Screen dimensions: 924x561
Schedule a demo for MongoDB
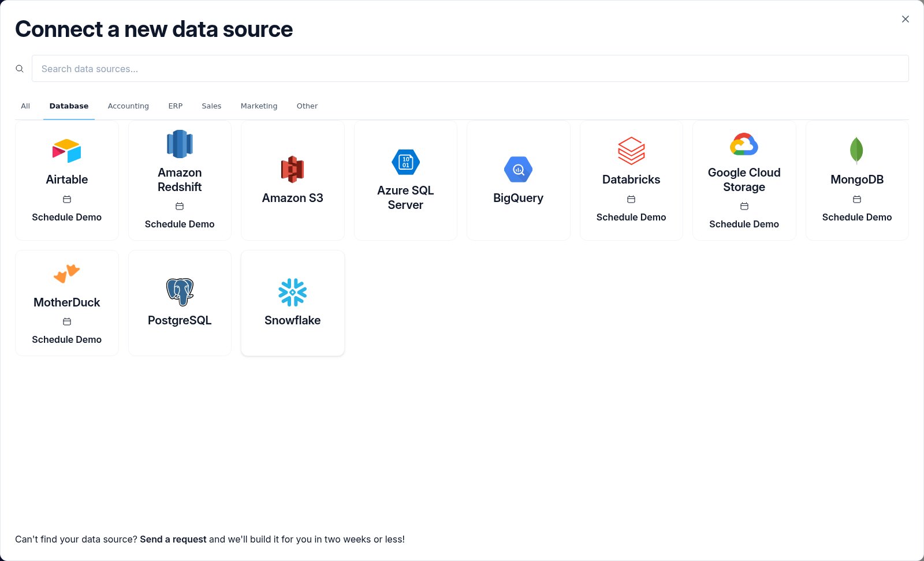(857, 217)
